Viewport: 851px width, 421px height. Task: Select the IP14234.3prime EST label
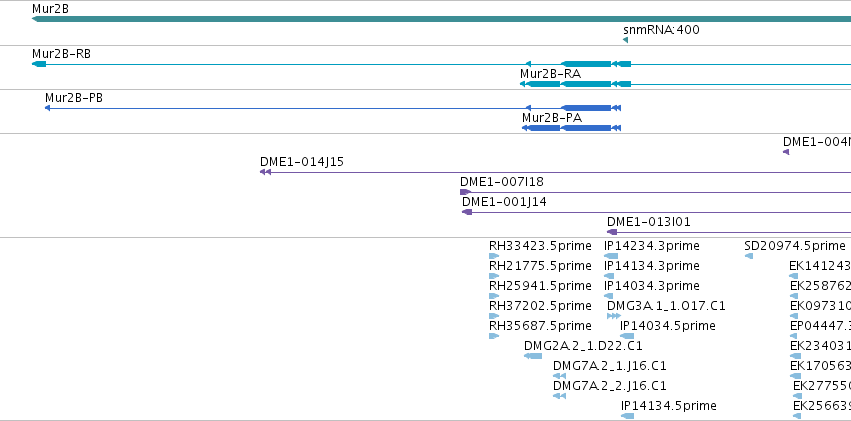[652, 246]
